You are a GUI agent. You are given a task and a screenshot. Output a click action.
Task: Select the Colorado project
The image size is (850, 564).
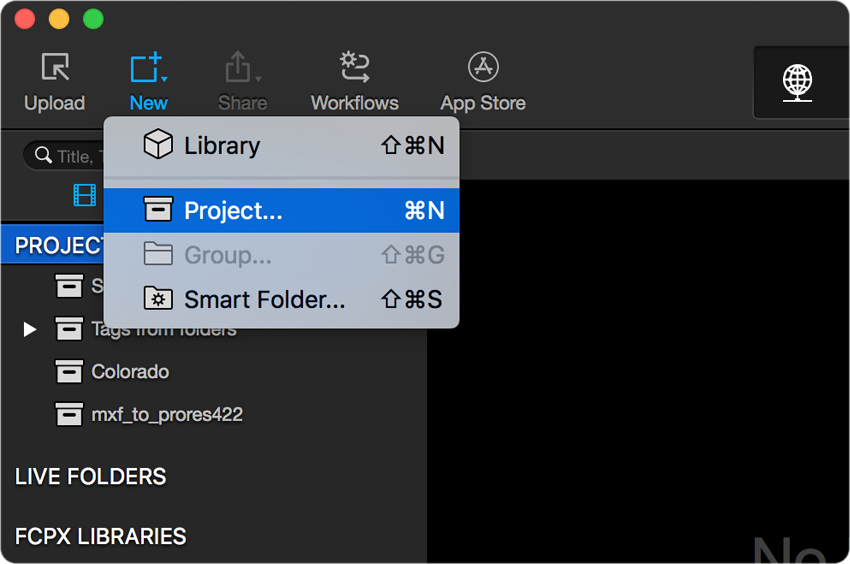[x=130, y=372]
